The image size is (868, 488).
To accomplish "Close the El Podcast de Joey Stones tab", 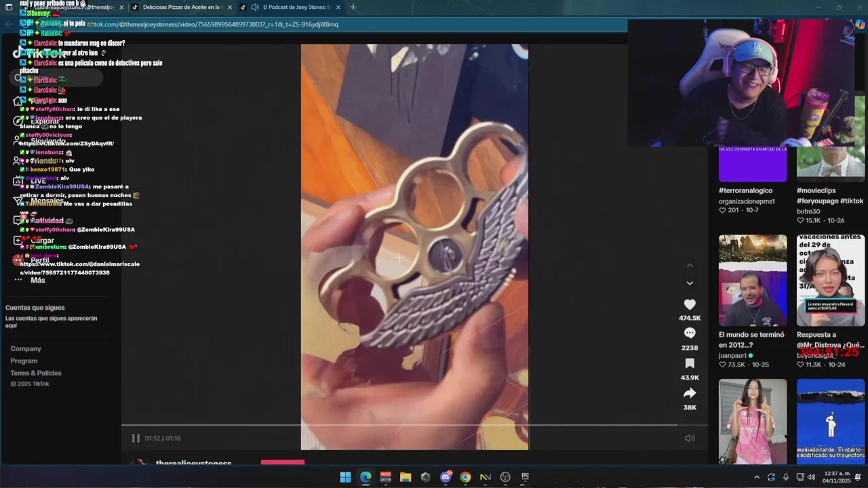I will pyautogui.click(x=338, y=7).
